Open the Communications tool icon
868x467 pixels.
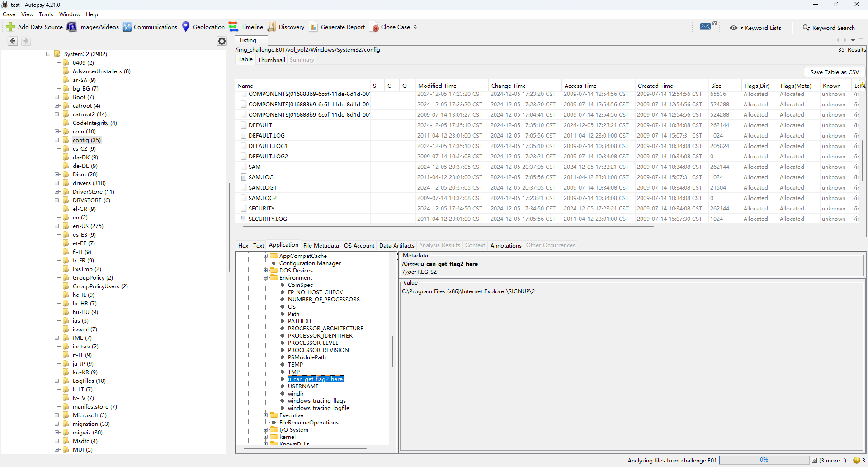click(127, 27)
